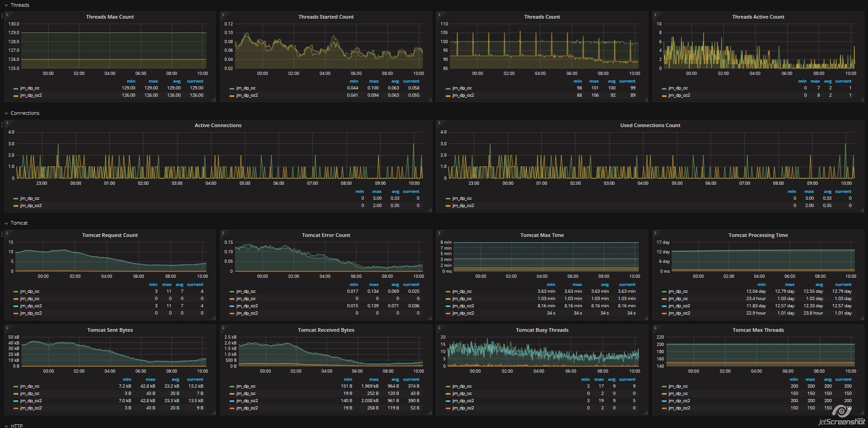Collapse the Connections row chevron
The width and height of the screenshot is (868, 428).
click(x=6, y=113)
